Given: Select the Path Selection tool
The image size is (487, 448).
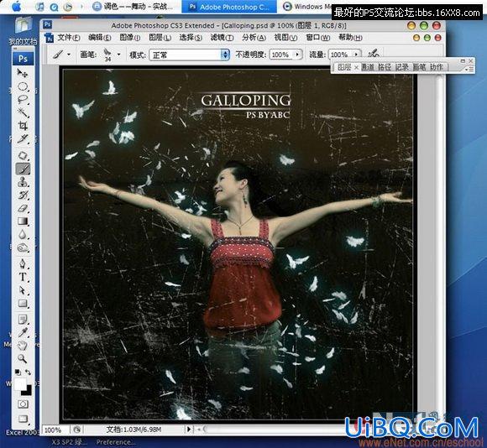Looking at the screenshot, I should [x=23, y=290].
